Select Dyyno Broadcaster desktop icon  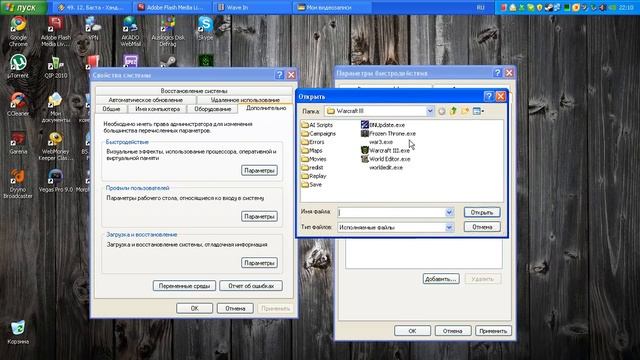click(18, 184)
